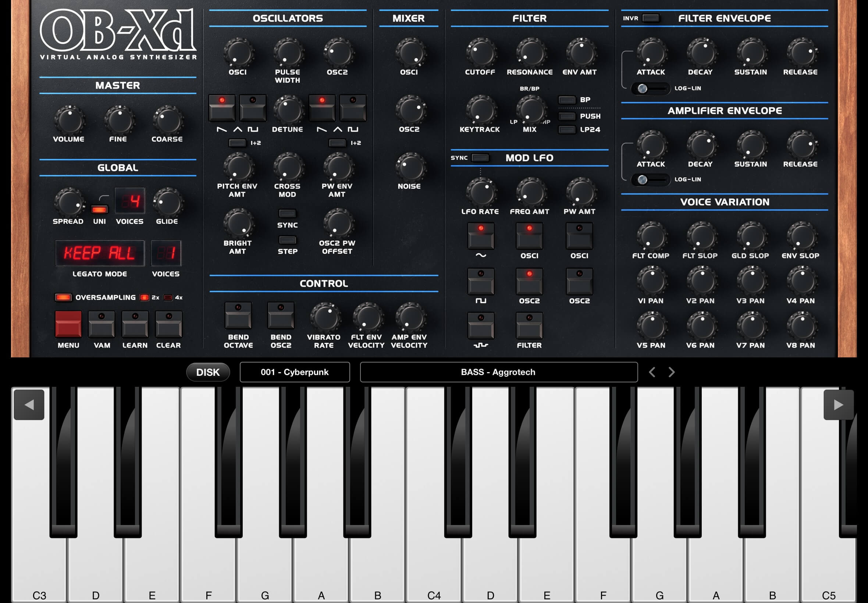The image size is (868, 603).
Task: Toggle LFO Filter destination button
Action: [529, 325]
